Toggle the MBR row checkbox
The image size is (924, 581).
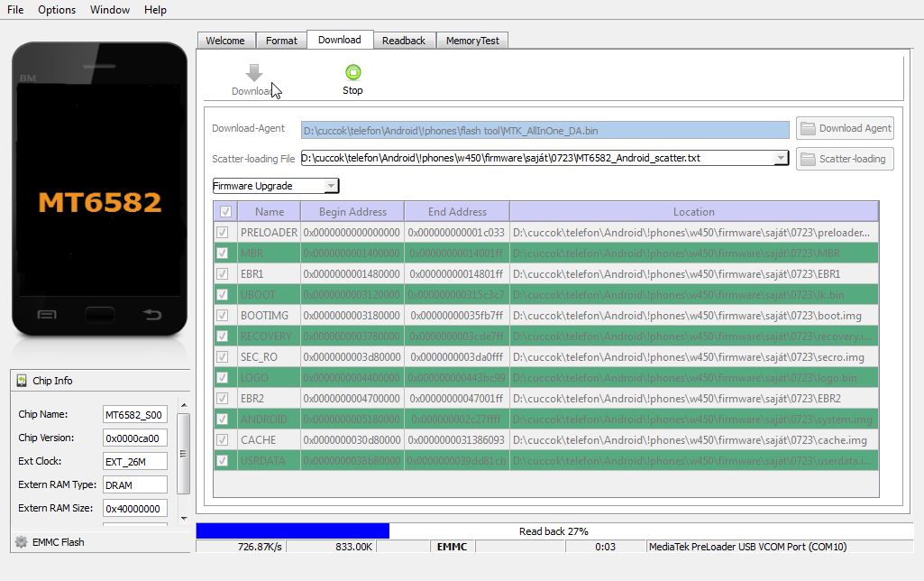222,253
